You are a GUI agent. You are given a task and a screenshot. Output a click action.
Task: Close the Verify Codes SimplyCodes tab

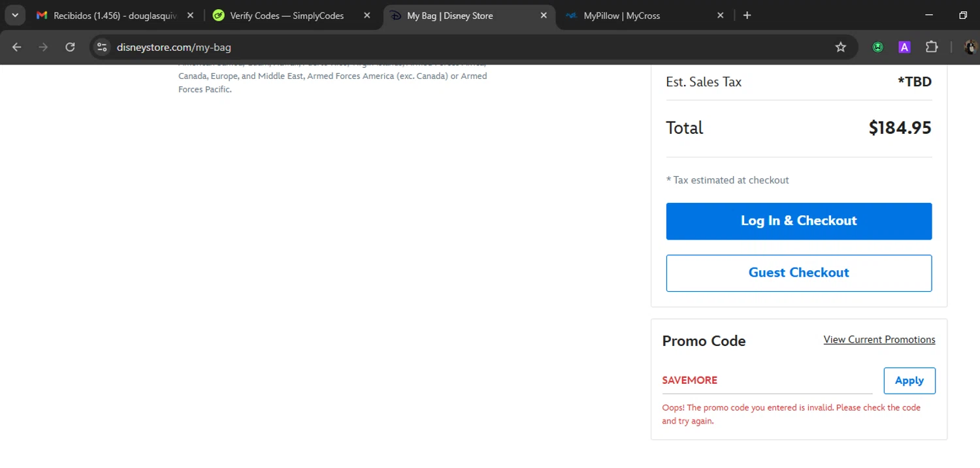(367, 16)
